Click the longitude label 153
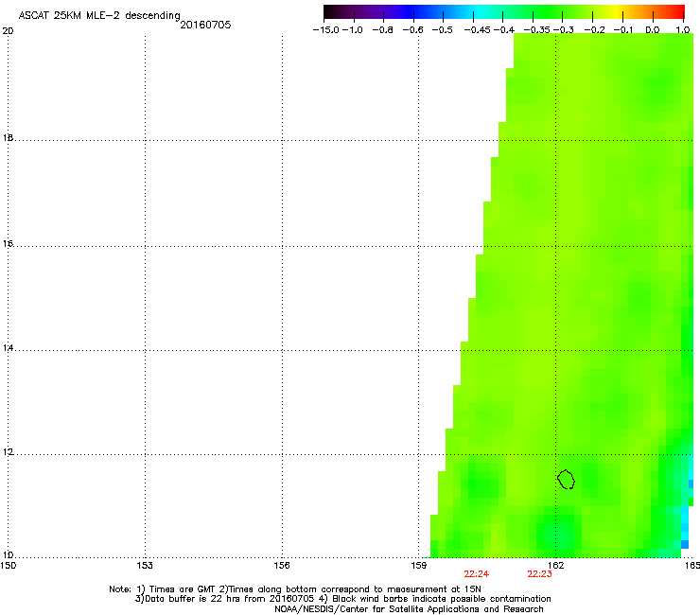The height and width of the screenshot is (615, 700). point(145,566)
